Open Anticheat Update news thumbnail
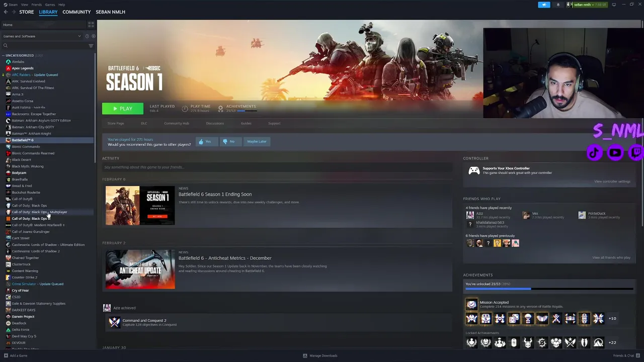This screenshot has height=362, width=644. point(140,269)
